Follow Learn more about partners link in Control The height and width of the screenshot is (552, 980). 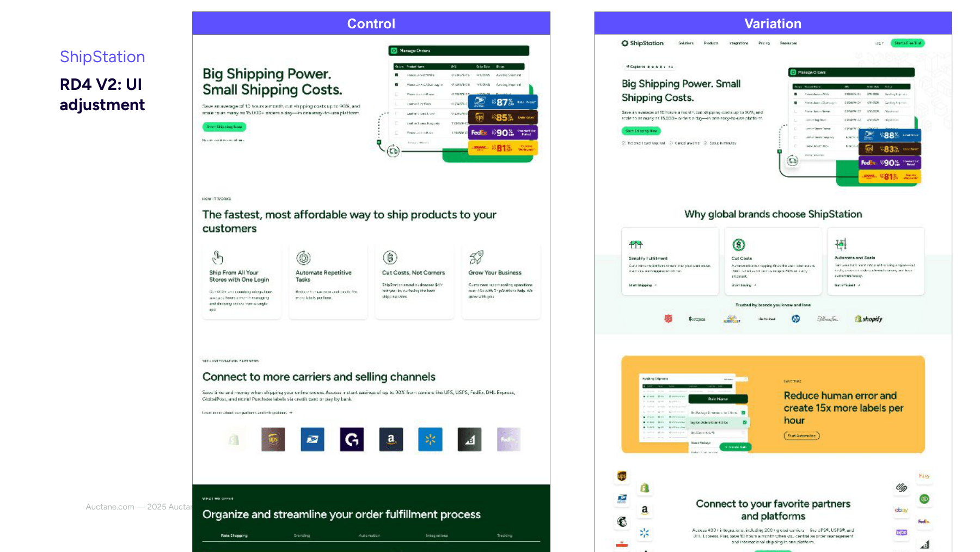coord(247,413)
